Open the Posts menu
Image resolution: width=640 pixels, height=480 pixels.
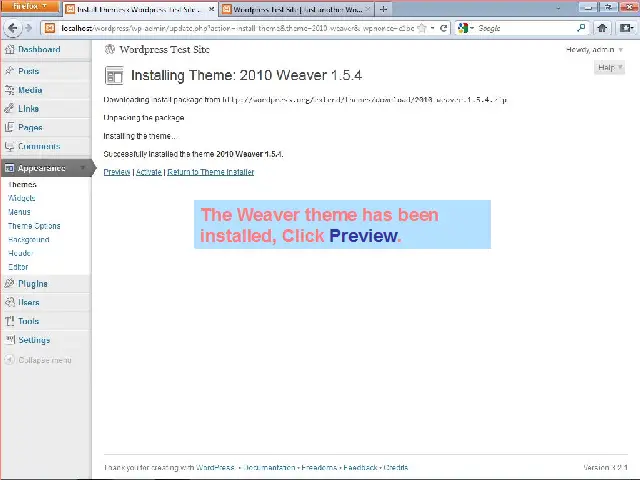(29, 71)
